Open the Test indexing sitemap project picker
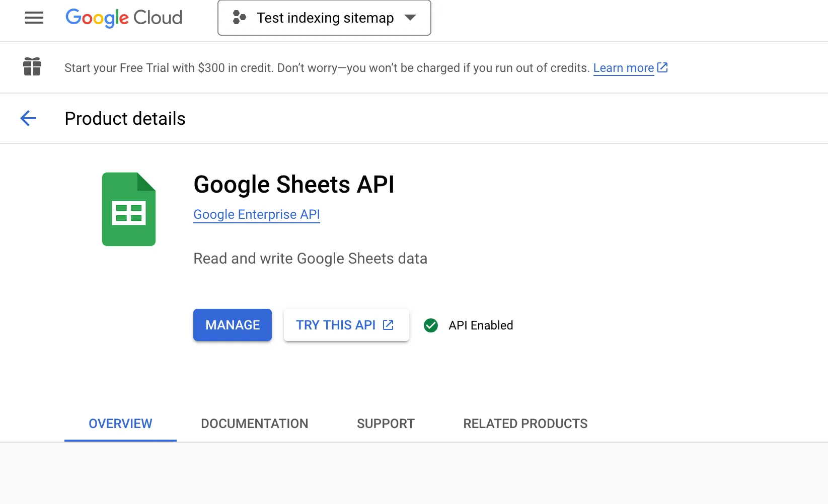The width and height of the screenshot is (828, 504). [324, 18]
